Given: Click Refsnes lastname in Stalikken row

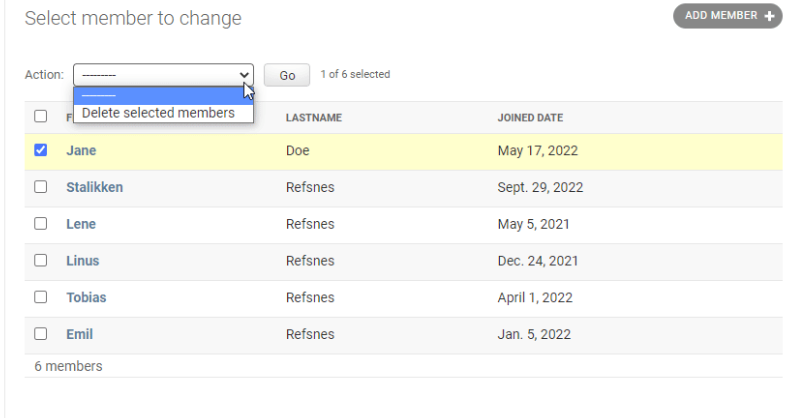Looking at the screenshot, I should pos(310,187).
